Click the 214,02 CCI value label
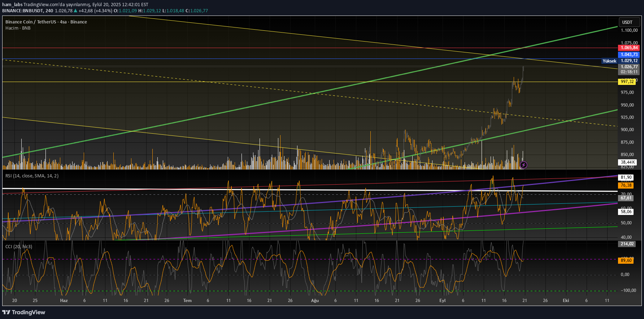This screenshot has height=319, width=644. coord(627,244)
